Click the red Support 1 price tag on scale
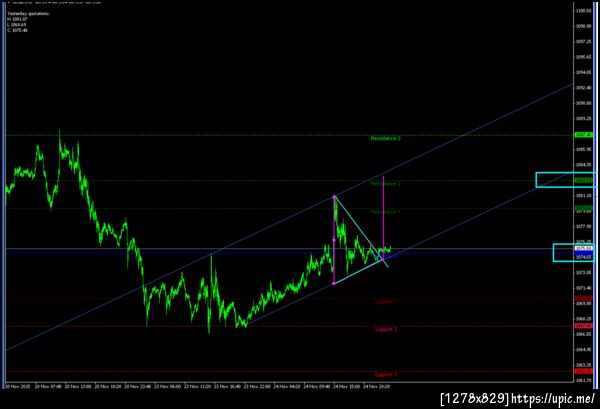The height and width of the screenshot is (409, 600). 584,298
